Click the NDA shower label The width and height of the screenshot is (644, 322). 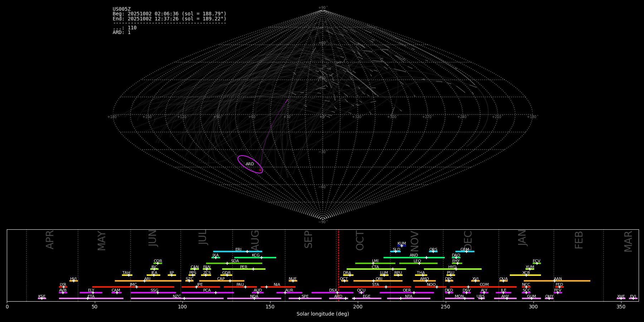254,297
